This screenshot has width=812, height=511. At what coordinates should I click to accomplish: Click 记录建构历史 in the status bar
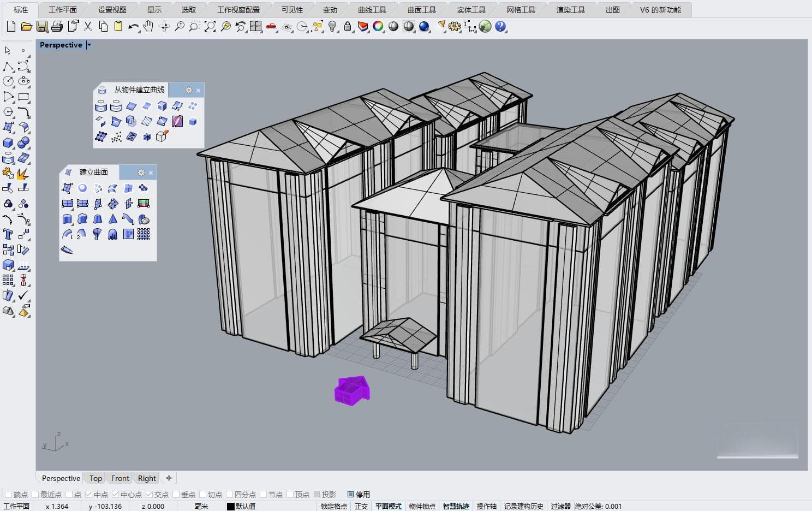tap(523, 506)
